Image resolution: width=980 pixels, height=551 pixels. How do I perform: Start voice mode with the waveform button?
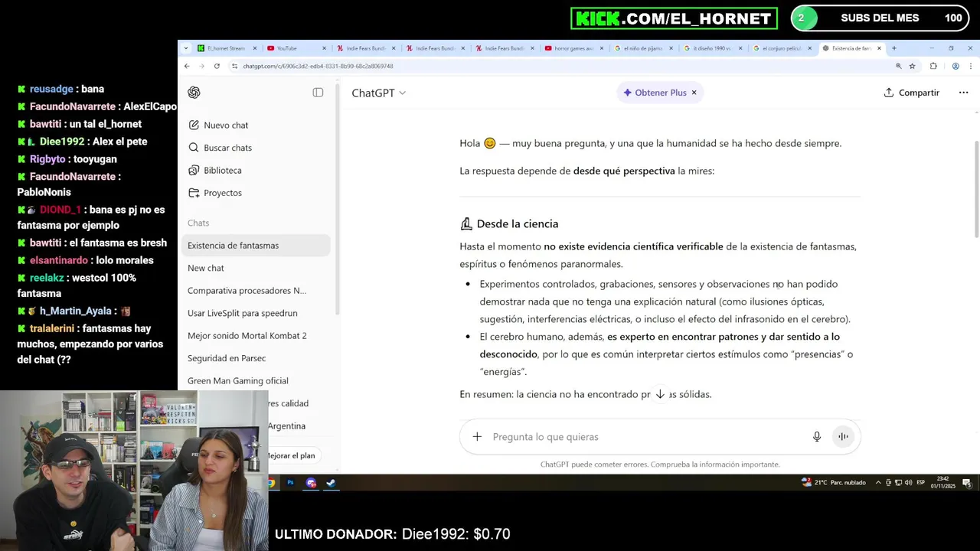click(x=843, y=436)
